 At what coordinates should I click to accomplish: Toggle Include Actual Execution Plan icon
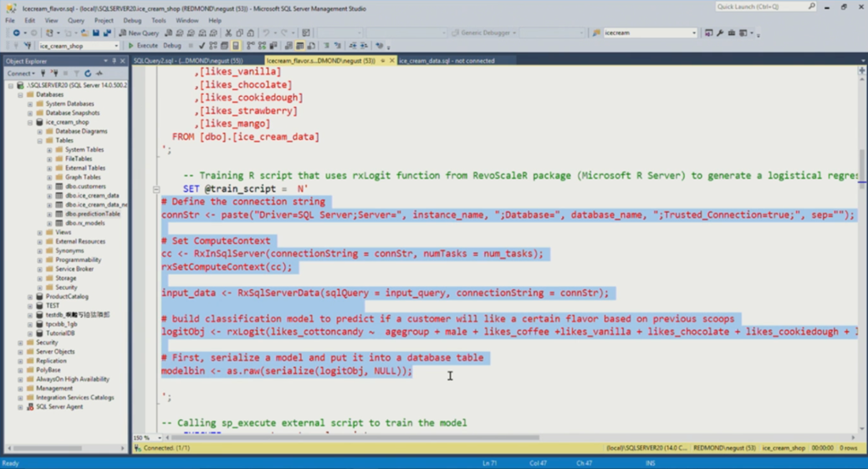(251, 46)
